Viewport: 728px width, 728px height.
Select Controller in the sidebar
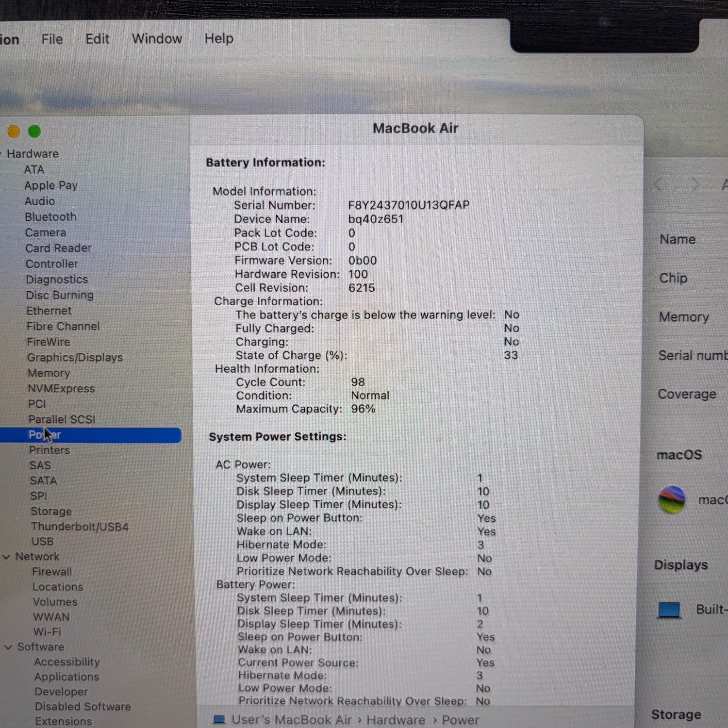pos(52,264)
